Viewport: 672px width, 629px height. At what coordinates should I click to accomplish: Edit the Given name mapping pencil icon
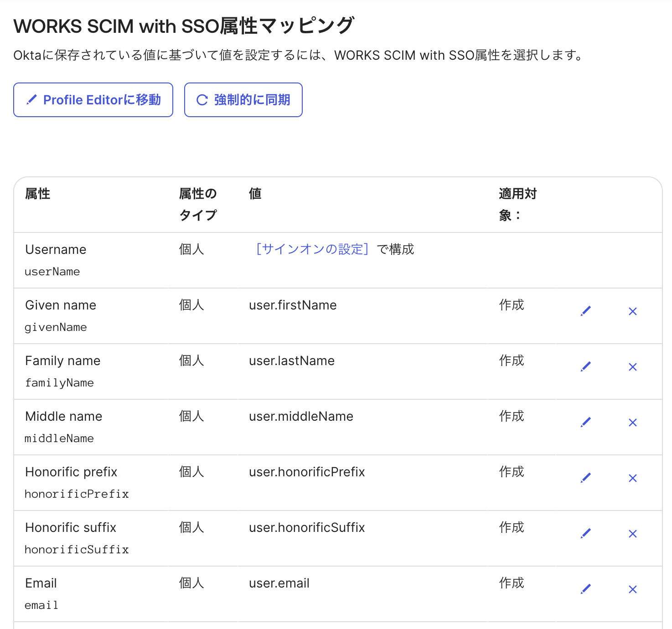point(586,311)
